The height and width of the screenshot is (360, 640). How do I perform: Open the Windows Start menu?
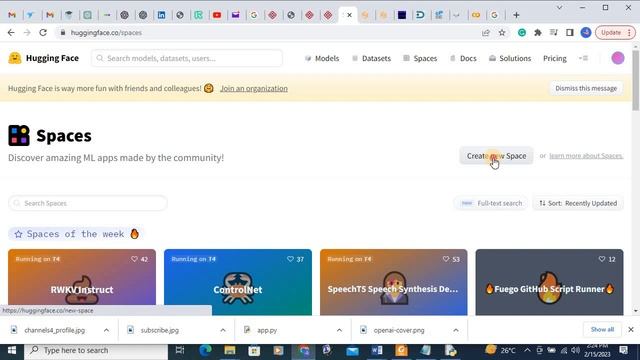[x=12, y=351]
